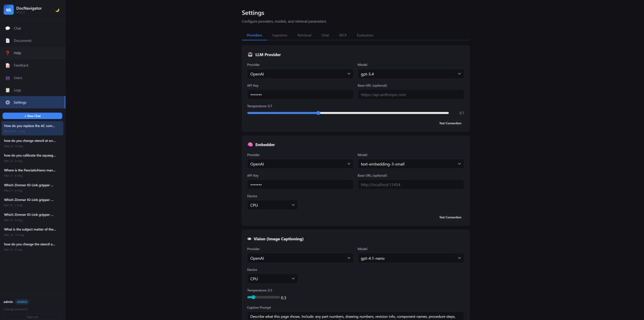Click into the Caption Prompt text area

[355, 316]
